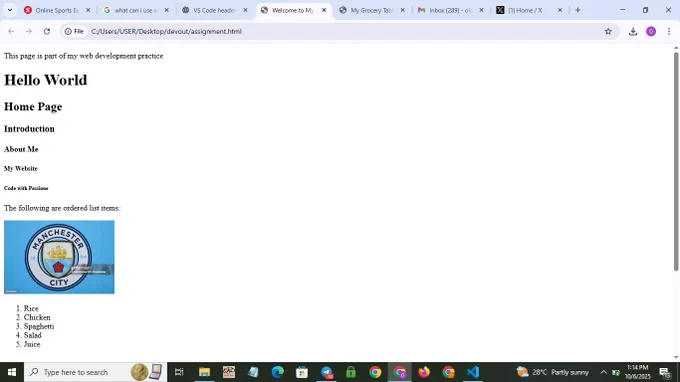
Task: Open the browser downloads icon
Action: coord(633,31)
